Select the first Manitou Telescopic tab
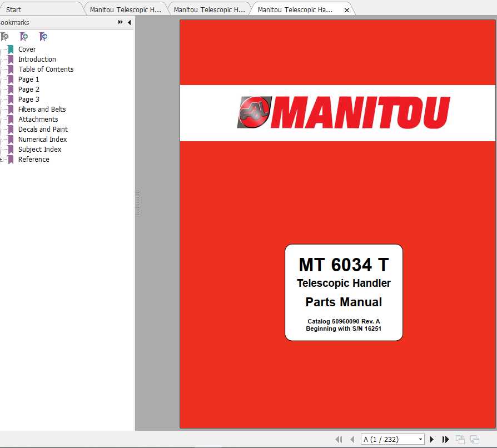 (125, 9)
